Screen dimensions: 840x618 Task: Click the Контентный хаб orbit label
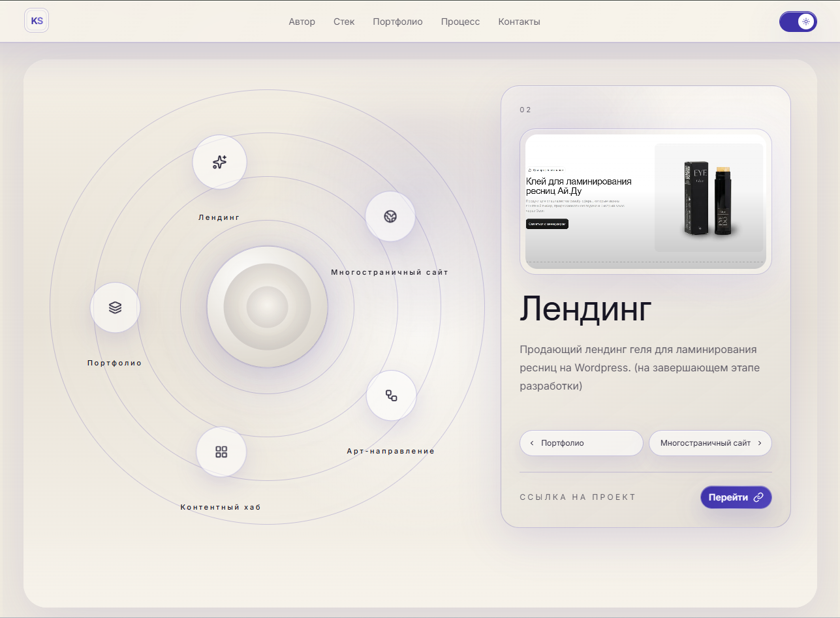221,507
